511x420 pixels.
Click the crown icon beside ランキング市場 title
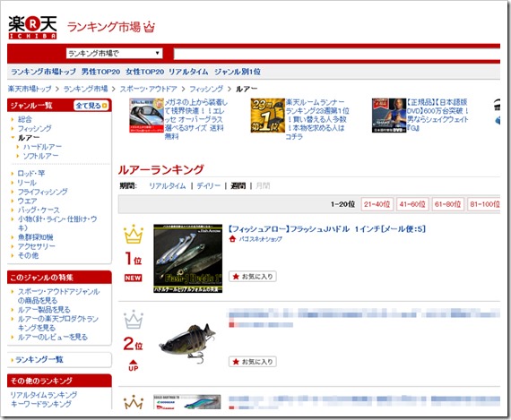click(149, 27)
